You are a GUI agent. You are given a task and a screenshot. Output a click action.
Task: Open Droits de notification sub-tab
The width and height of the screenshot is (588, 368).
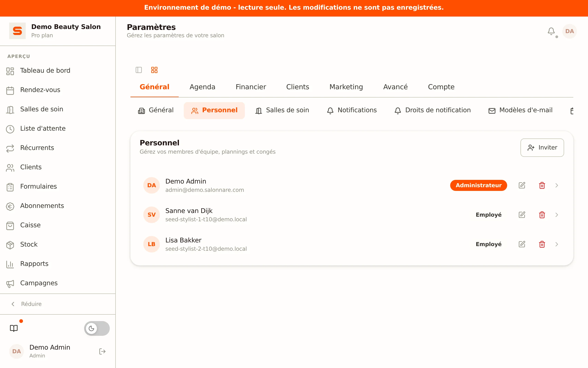coord(432,110)
